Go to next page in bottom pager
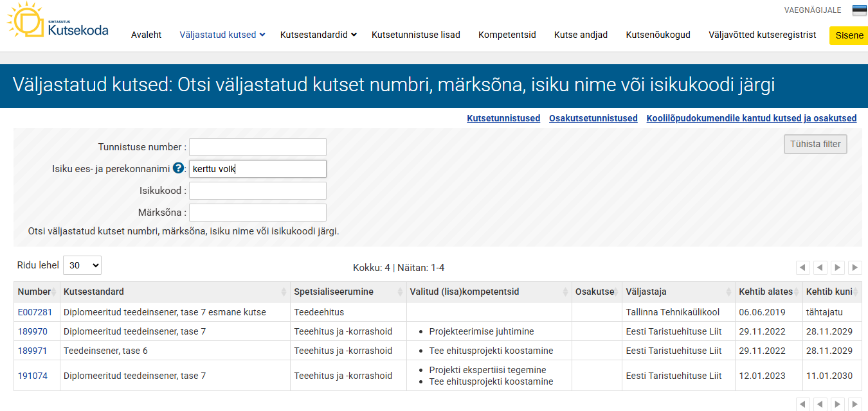 tap(838, 404)
